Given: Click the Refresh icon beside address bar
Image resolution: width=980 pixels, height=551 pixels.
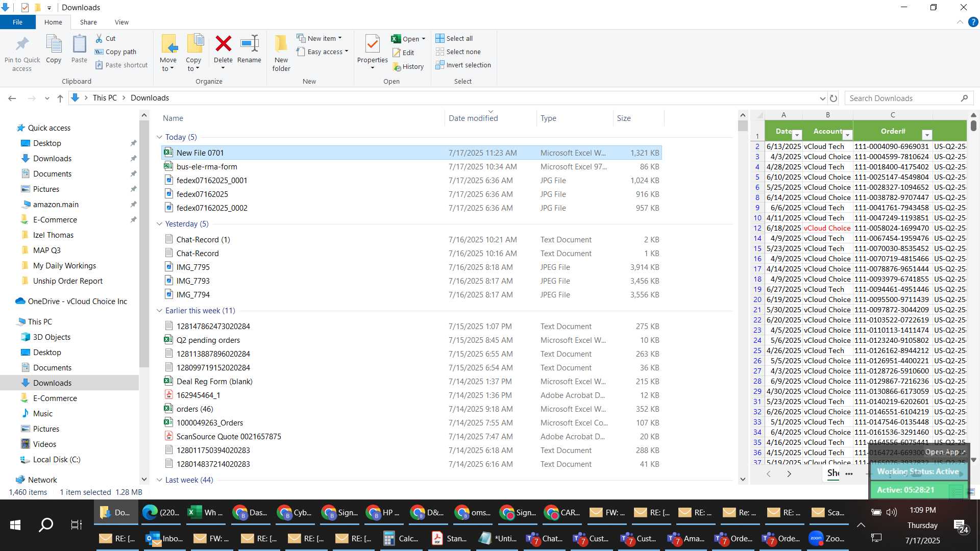Looking at the screenshot, I should pos(834,98).
